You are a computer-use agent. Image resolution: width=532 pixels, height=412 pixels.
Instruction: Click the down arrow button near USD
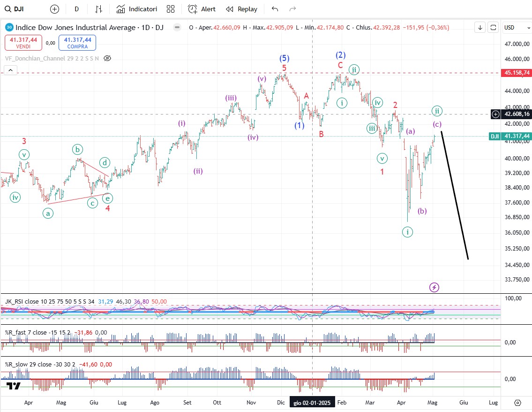click(x=480, y=28)
